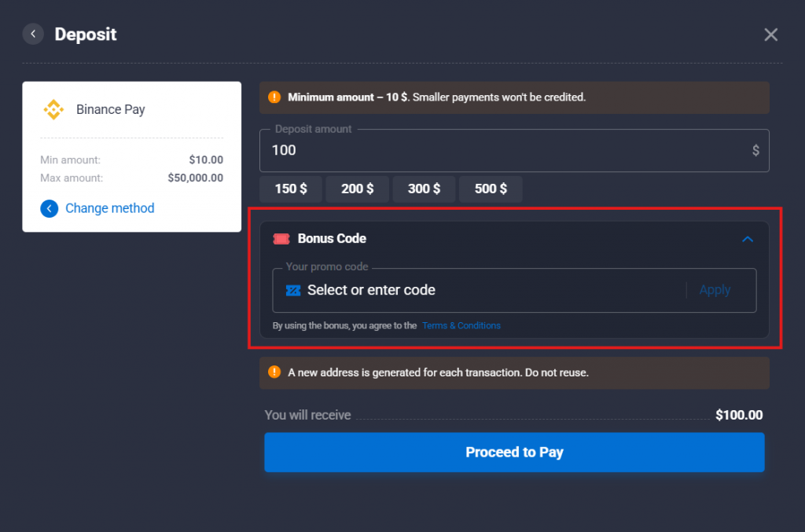Click the red Bonus Code ticket icon
This screenshot has height=532, width=805.
281,239
